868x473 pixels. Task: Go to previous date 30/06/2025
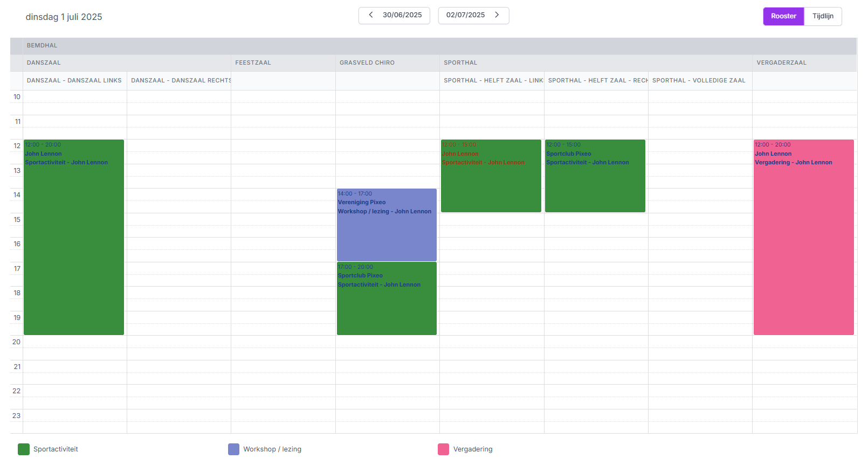click(402, 15)
